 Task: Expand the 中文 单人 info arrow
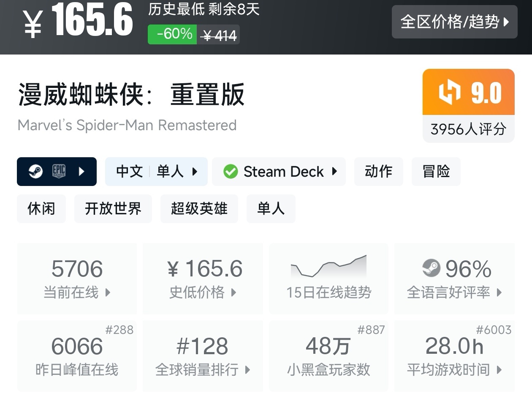(x=195, y=172)
